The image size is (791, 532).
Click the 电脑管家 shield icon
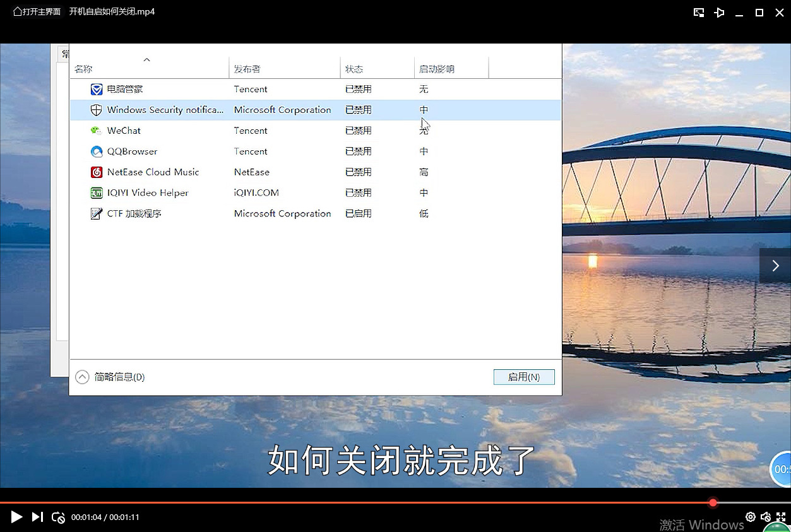[x=96, y=89]
